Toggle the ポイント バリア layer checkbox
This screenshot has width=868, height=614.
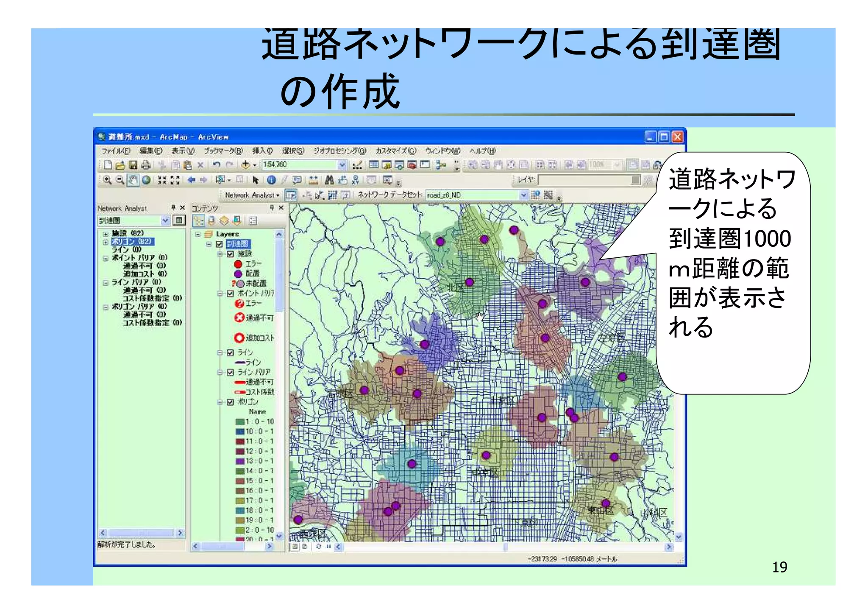coord(231,293)
